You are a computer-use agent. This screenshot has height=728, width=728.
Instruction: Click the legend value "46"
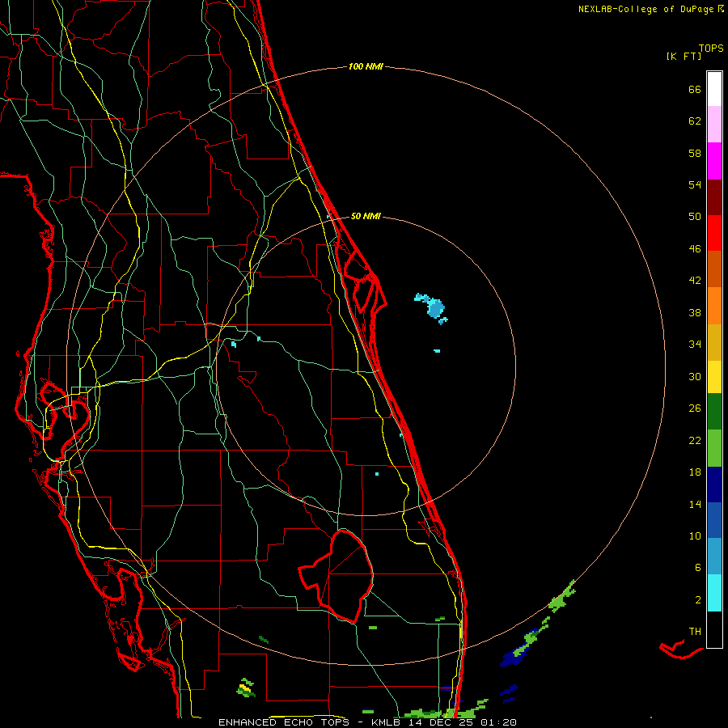pyautogui.click(x=695, y=248)
